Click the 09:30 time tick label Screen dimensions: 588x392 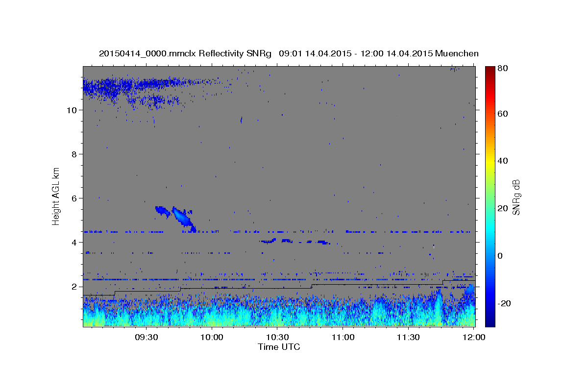(x=146, y=337)
